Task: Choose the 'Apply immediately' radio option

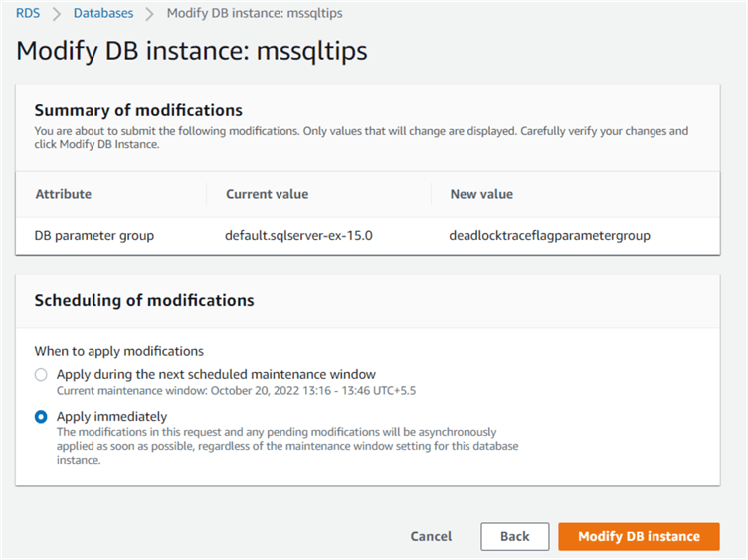Action: [41, 417]
